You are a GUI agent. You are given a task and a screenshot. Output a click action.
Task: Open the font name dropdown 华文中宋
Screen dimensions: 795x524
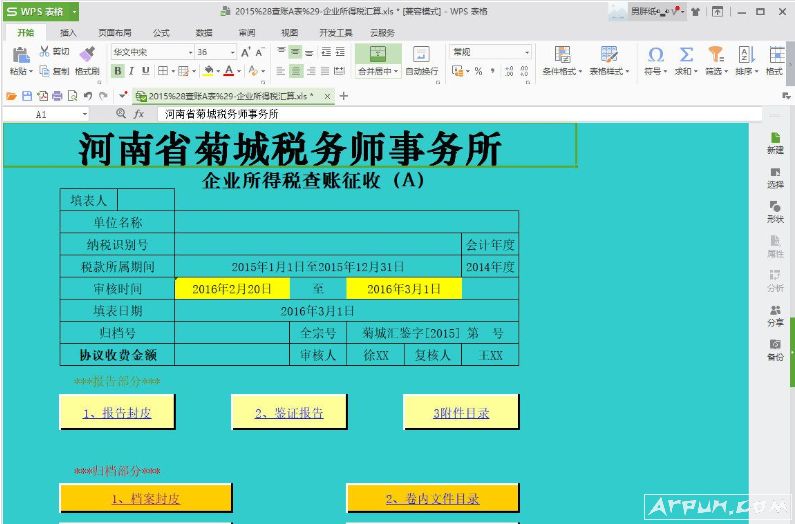(x=152, y=51)
